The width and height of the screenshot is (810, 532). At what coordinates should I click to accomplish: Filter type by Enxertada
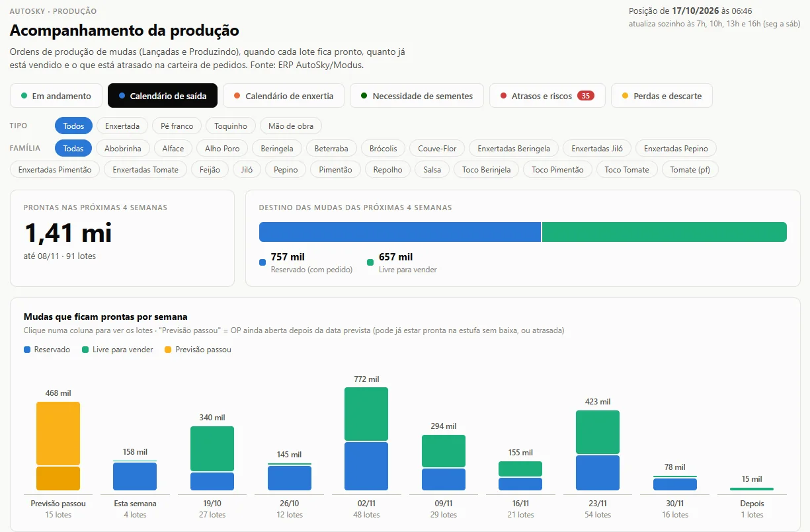pyautogui.click(x=122, y=126)
